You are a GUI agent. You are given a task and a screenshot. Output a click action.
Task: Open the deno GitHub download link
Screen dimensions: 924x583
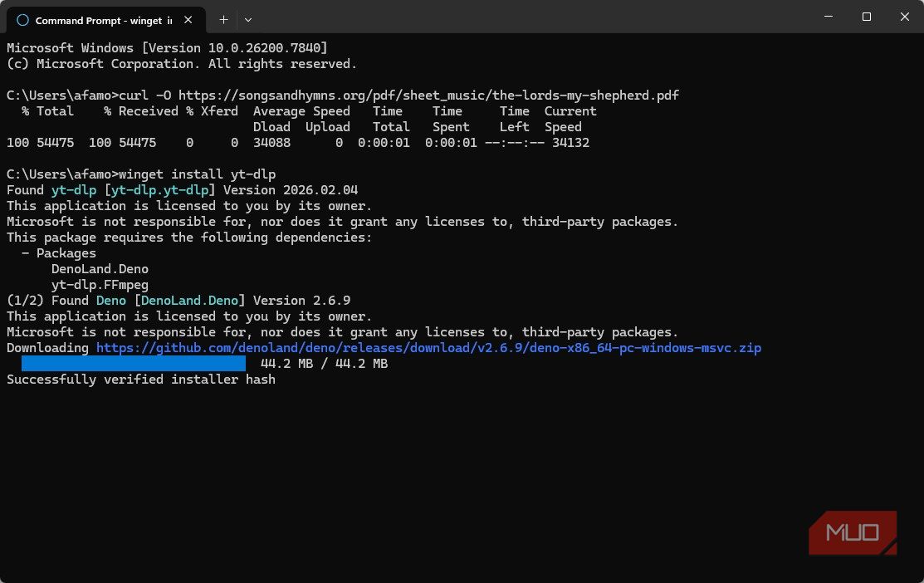pyautogui.click(x=428, y=348)
